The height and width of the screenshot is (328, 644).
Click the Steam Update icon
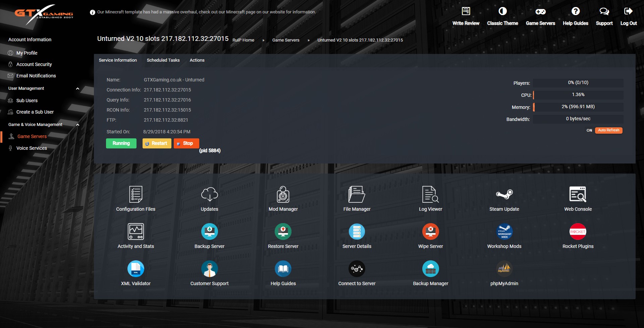[x=504, y=194]
